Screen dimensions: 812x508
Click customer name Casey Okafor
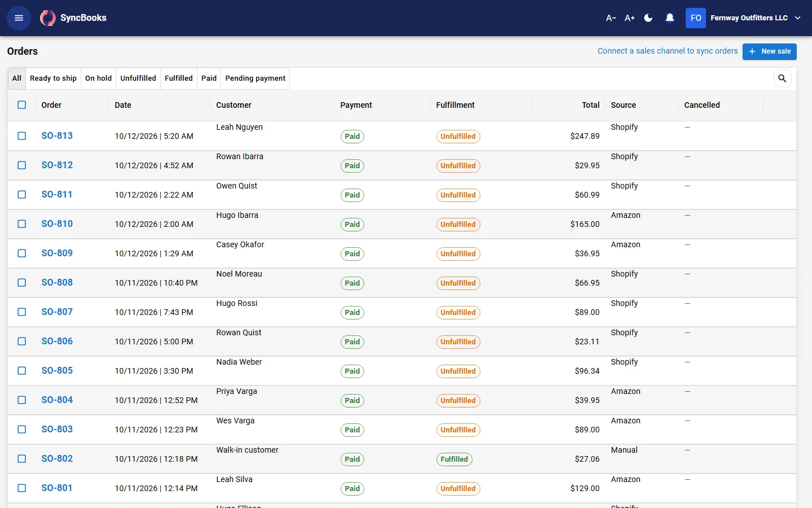coord(240,244)
